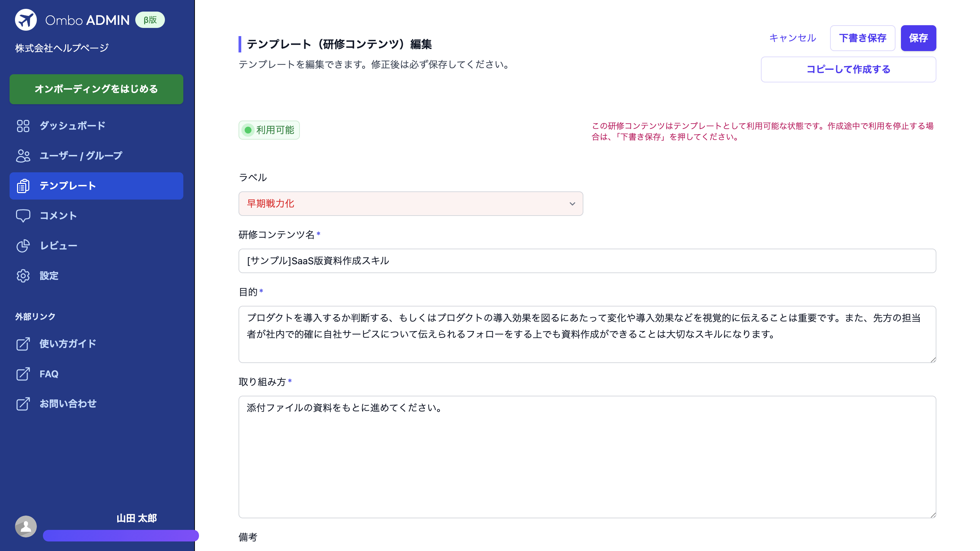
Task: Click into the 取り組み方 text area
Action: pyautogui.click(x=587, y=457)
